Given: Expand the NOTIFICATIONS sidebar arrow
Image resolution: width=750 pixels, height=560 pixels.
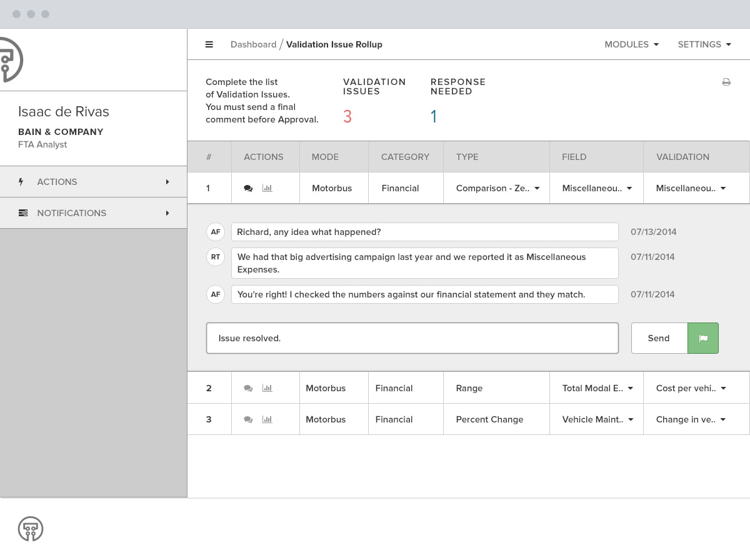Looking at the screenshot, I should coord(167,213).
